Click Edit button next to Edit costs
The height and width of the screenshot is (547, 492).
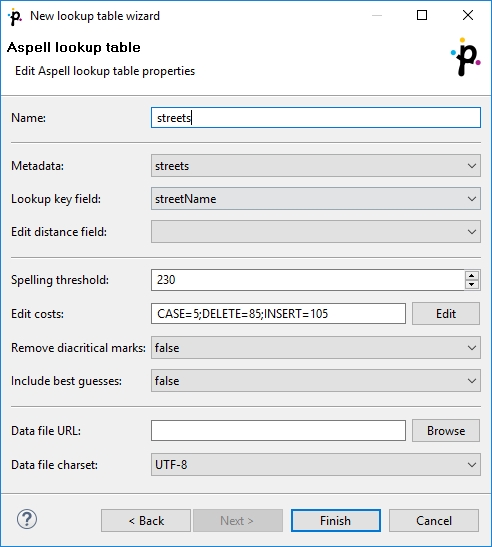click(446, 314)
